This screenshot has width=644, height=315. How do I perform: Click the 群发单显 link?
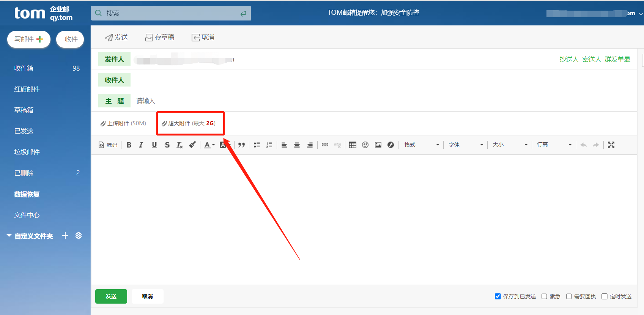click(617, 59)
